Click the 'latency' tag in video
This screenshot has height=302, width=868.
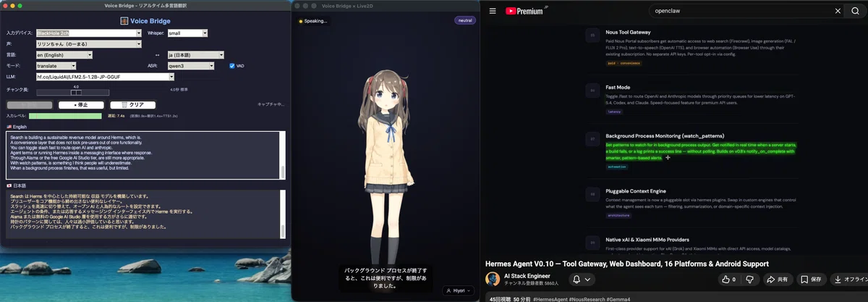click(614, 112)
